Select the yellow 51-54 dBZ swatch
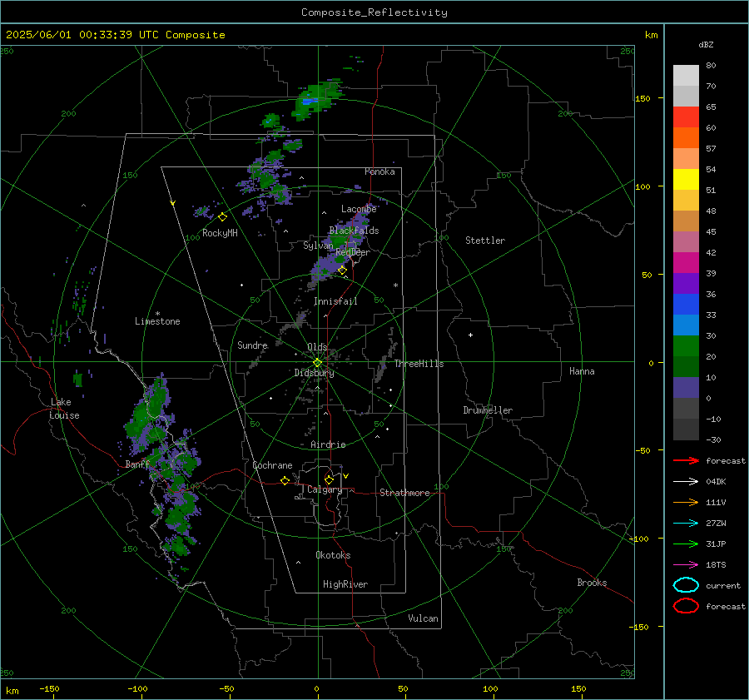Viewport: 749px width, 700px height. [686, 180]
